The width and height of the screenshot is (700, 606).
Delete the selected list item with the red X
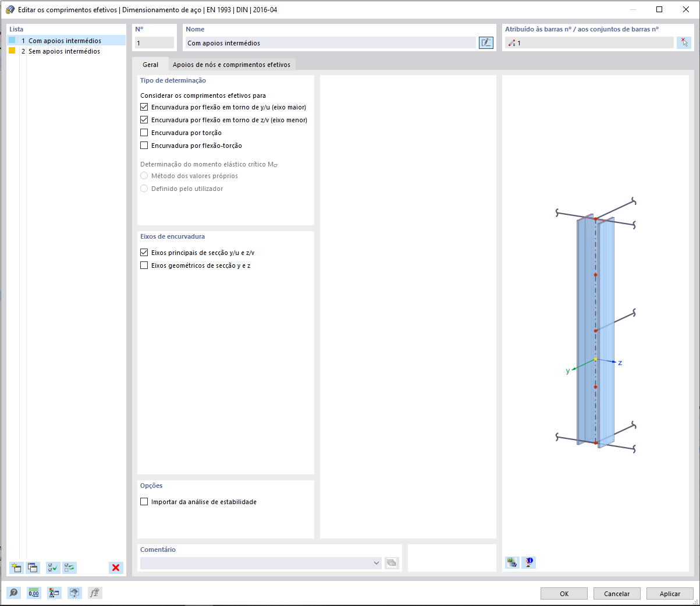pyautogui.click(x=116, y=568)
